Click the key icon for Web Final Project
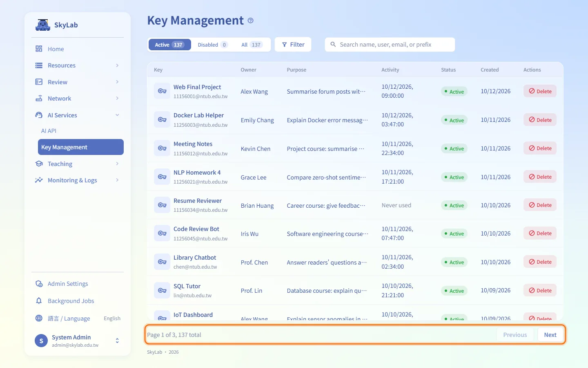The width and height of the screenshot is (588, 368). (x=162, y=91)
